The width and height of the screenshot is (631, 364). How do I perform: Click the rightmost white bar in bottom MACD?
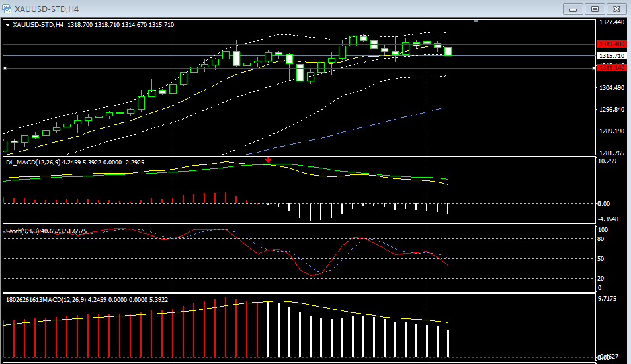coord(448,343)
